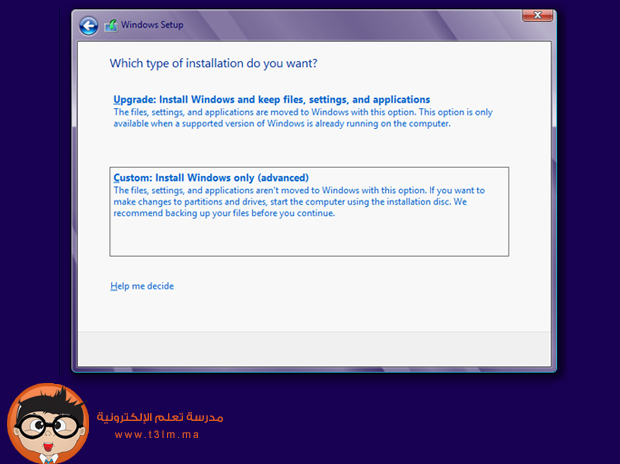The image size is (620, 464).
Task: Open the Help me decide link
Action: click(142, 286)
